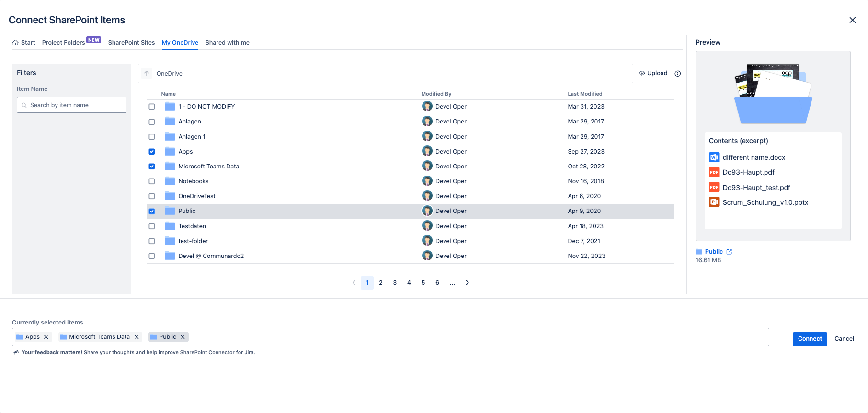Jump to page 3 in pagination
Viewport: 868px width, 413px height.
(x=395, y=283)
